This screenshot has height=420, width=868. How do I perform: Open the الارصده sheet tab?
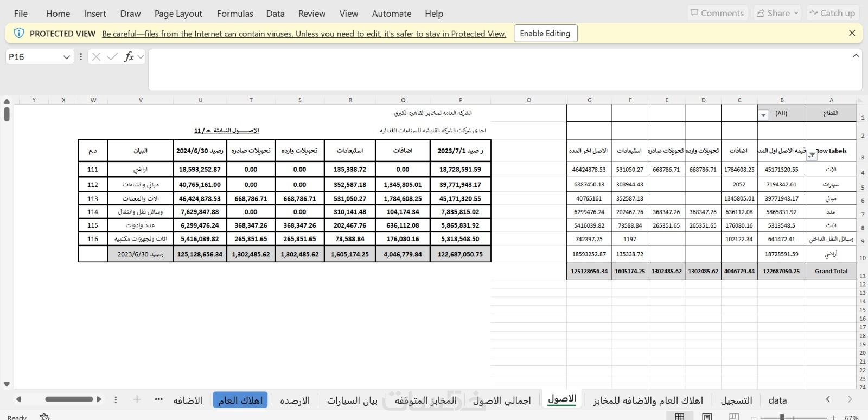pos(295,400)
